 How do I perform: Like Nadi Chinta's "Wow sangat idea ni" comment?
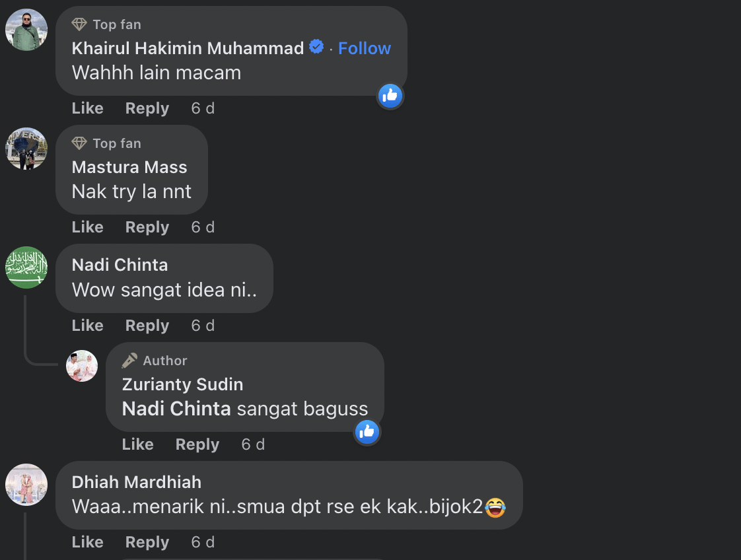(87, 326)
